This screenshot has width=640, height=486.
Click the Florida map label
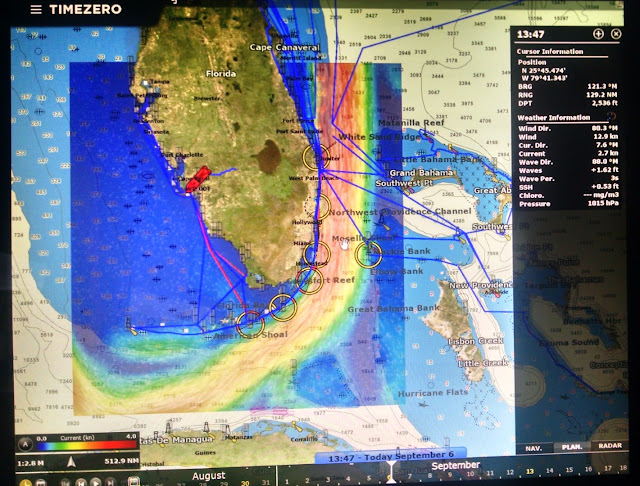point(220,73)
